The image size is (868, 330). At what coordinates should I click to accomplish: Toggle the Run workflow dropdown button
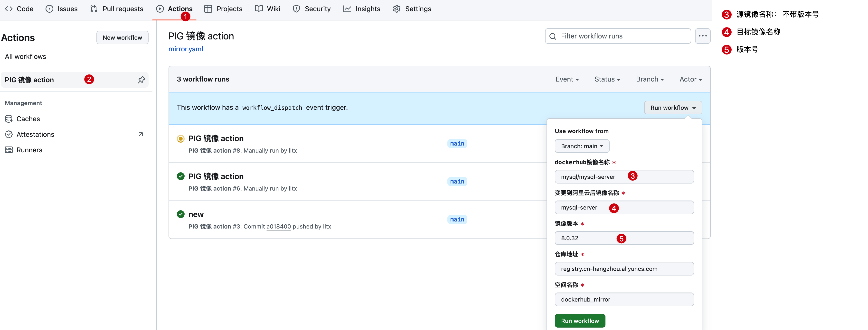click(x=673, y=108)
